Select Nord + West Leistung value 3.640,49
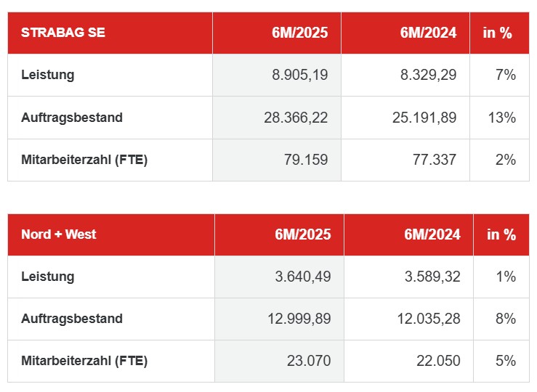 302,277
